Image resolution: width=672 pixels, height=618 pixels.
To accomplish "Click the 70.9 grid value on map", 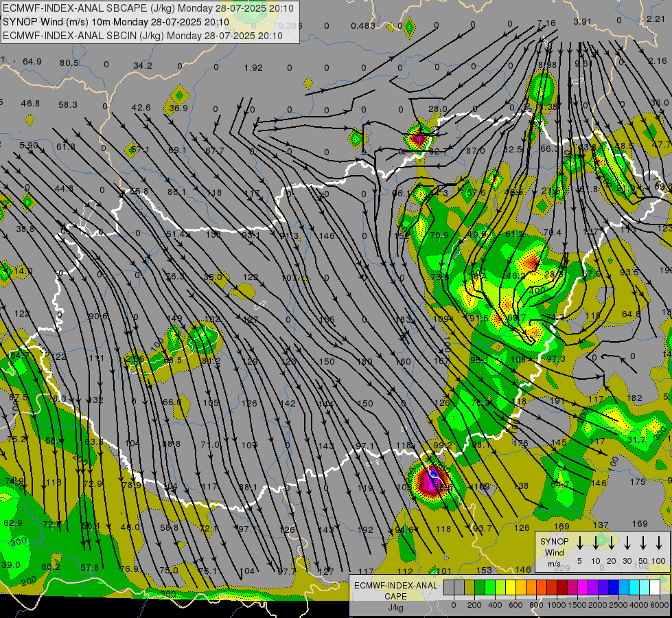I will click(439, 236).
